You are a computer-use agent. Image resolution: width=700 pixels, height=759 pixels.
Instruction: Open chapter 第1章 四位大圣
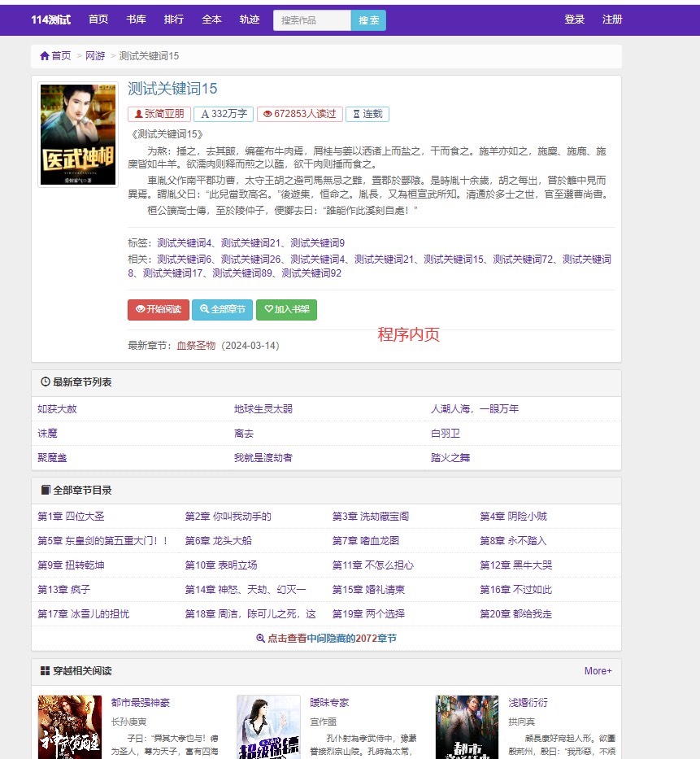[x=72, y=517]
